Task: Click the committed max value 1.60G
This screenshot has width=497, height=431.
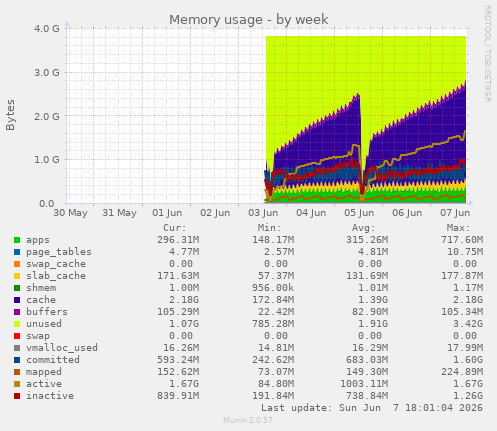Action: pyautogui.click(x=468, y=360)
